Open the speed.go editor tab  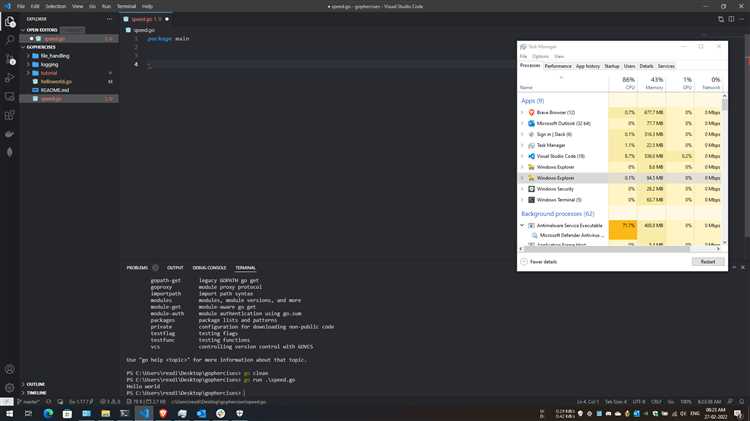tap(147, 19)
